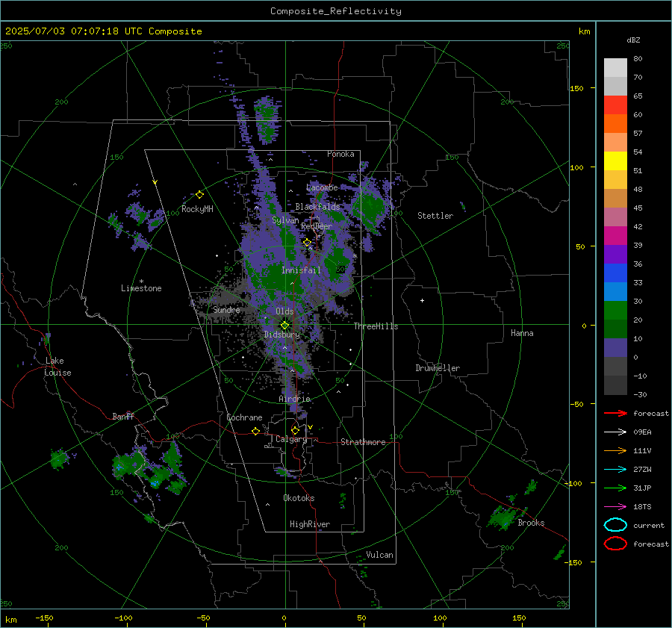Click the magenta dBZ swatch next to 39

click(x=615, y=235)
